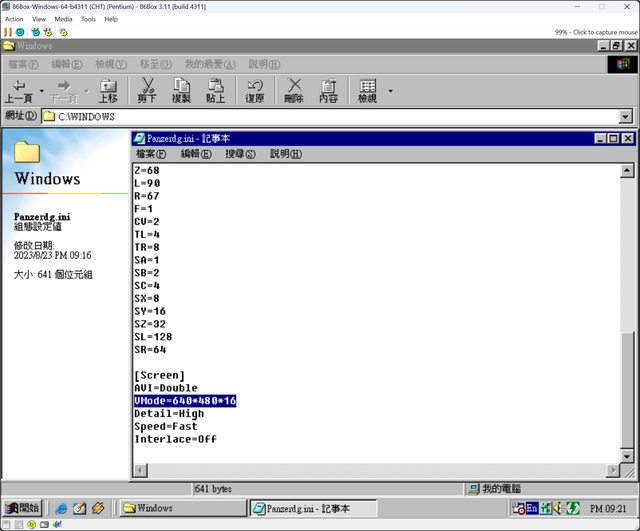Toggle the En input language indicator
Image resolution: width=640 pixels, height=531 pixels.
click(532, 508)
